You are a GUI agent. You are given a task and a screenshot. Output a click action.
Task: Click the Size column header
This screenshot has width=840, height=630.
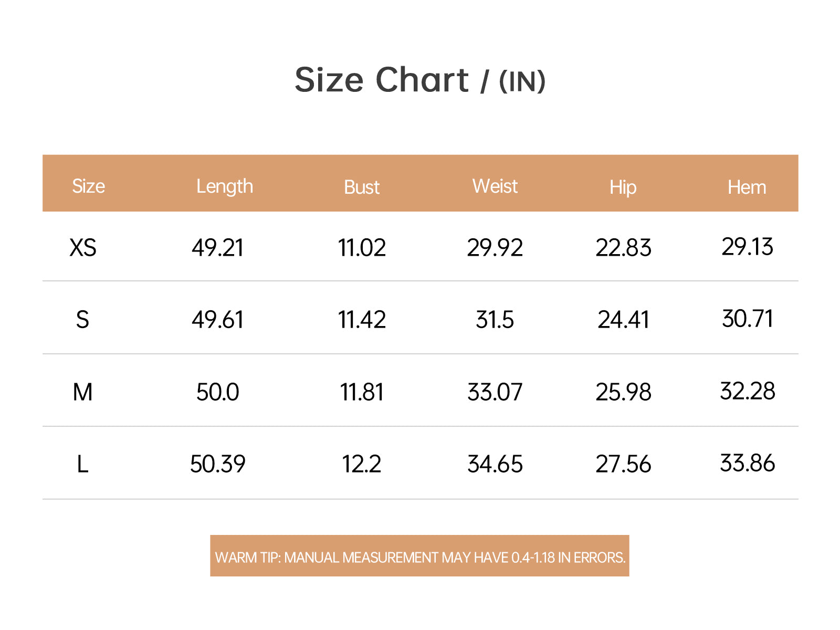[88, 186]
